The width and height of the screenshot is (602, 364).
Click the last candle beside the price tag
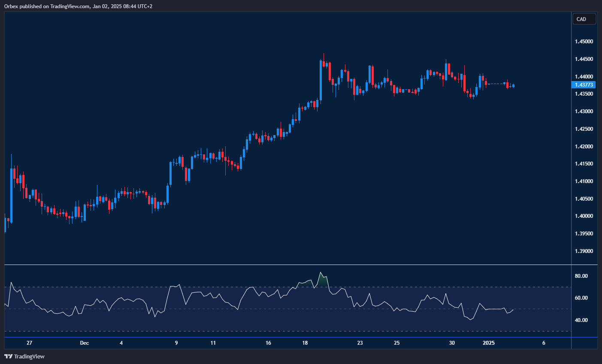click(513, 86)
